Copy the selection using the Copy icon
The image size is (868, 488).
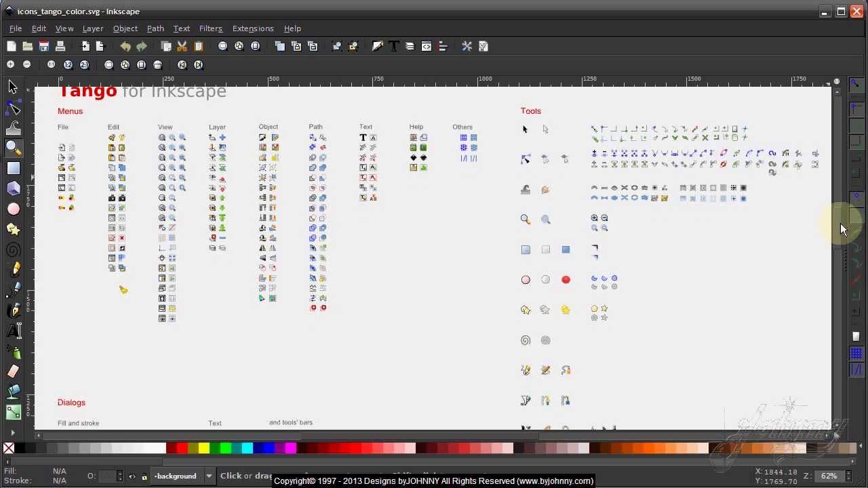pos(166,46)
